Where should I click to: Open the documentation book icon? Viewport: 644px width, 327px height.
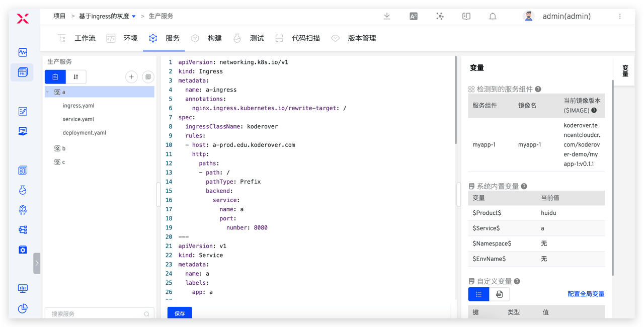(x=466, y=16)
